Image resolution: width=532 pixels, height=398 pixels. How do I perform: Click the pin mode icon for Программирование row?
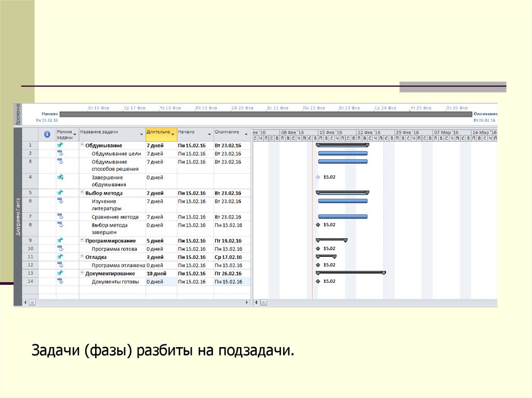60,240
